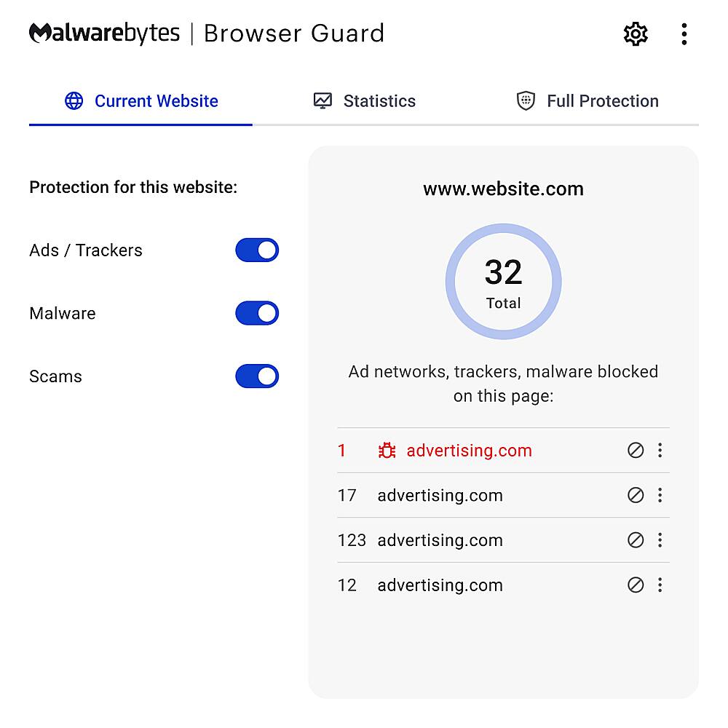The image size is (728, 728).
Task: Block the flagged red advertising.com entry
Action: (x=636, y=451)
